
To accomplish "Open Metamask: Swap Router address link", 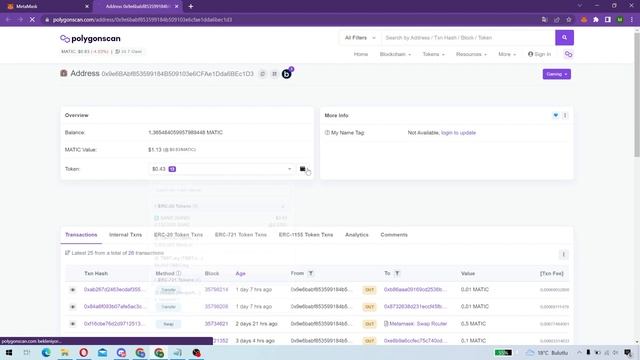I will [418, 324].
